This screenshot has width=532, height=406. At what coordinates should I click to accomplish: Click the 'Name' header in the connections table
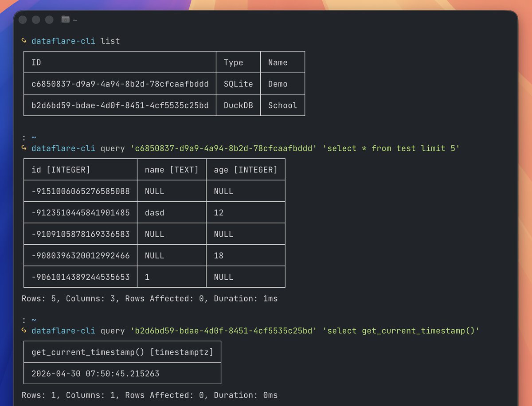pos(282,62)
